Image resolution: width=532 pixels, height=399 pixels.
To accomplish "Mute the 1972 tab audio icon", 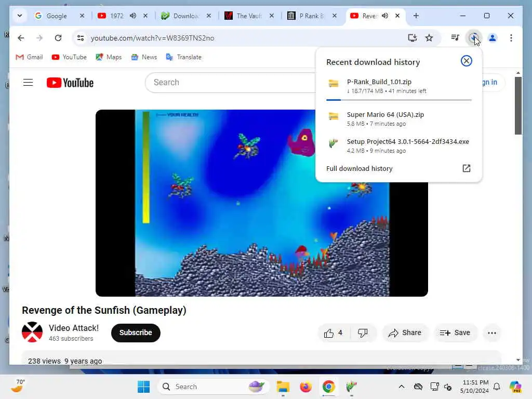I will pyautogui.click(x=133, y=16).
